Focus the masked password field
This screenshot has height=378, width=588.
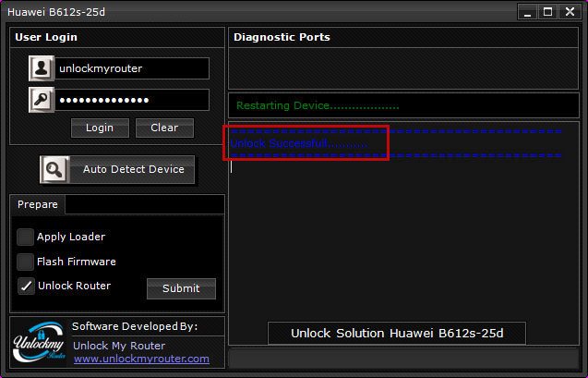[x=132, y=100]
